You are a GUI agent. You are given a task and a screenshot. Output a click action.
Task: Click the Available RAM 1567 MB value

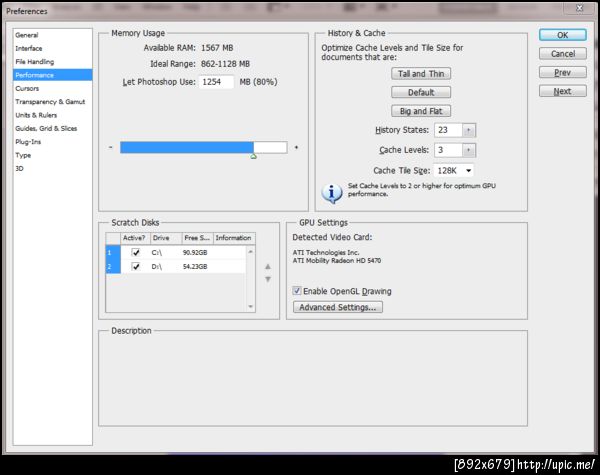217,48
